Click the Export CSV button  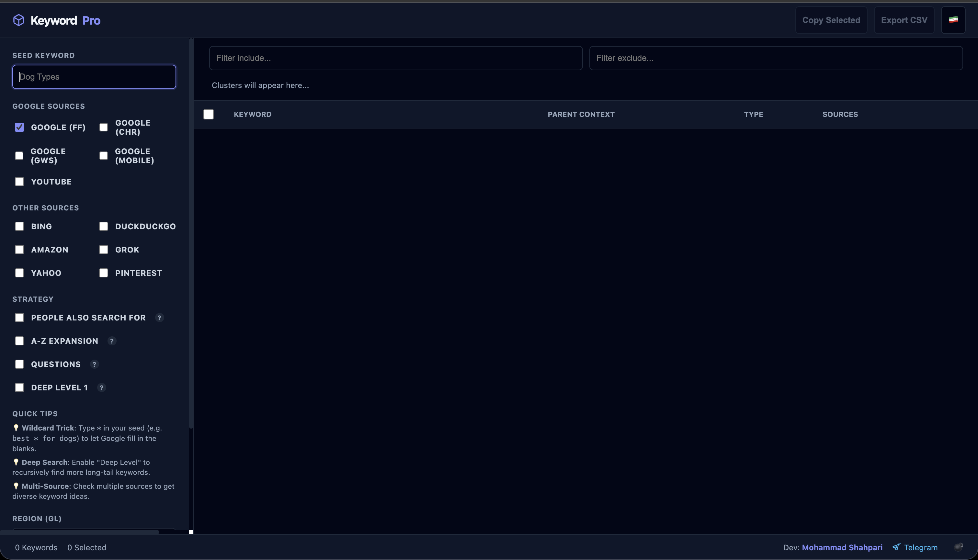click(x=904, y=20)
